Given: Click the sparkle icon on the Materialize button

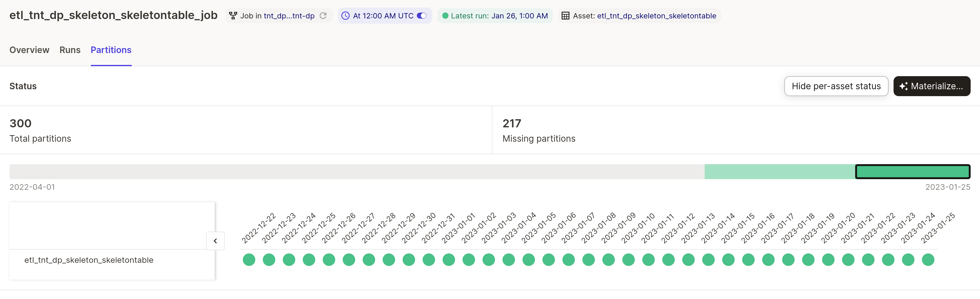Looking at the screenshot, I should tap(903, 86).
